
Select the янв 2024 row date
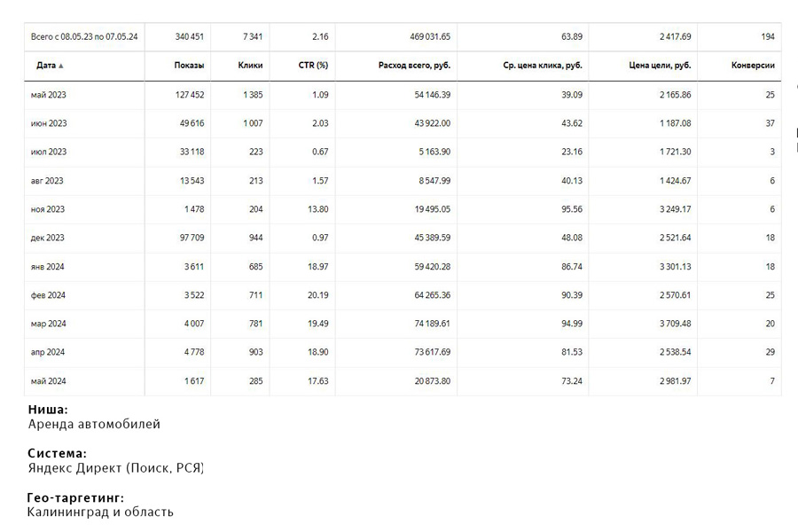48,267
